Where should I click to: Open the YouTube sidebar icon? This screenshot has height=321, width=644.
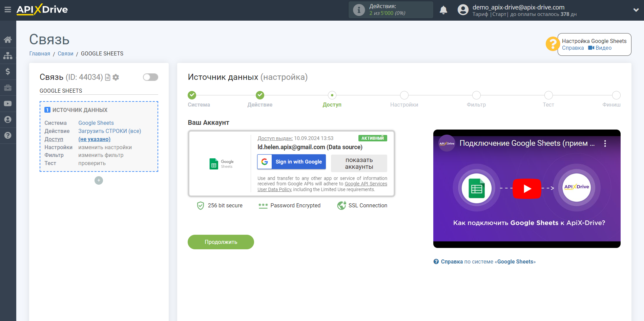(8, 104)
